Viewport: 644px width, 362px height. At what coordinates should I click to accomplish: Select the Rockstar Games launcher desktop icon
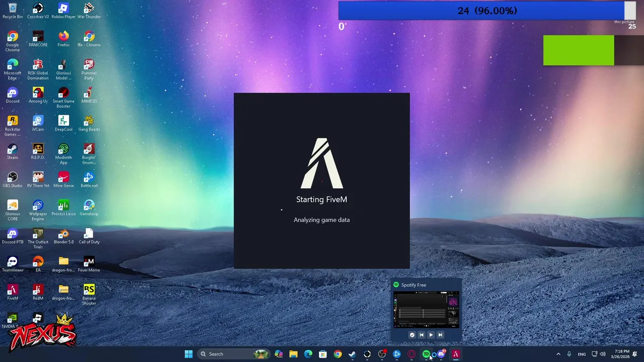(13, 126)
